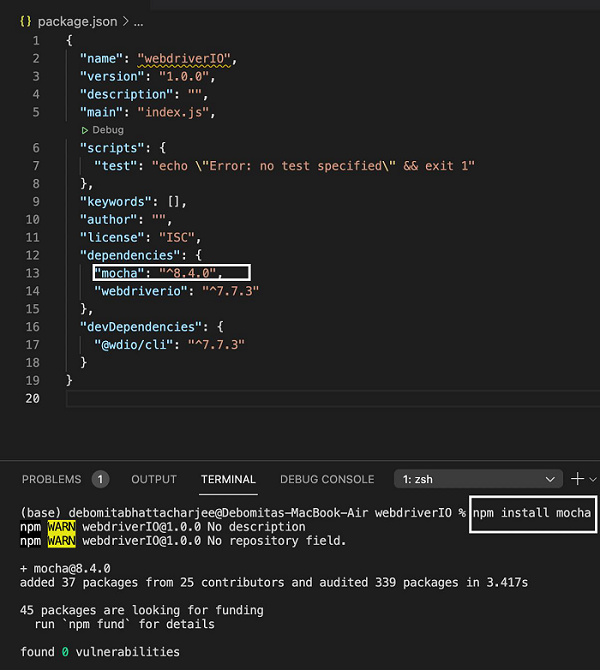
Task: Click the test script echo string
Action: tap(313, 165)
